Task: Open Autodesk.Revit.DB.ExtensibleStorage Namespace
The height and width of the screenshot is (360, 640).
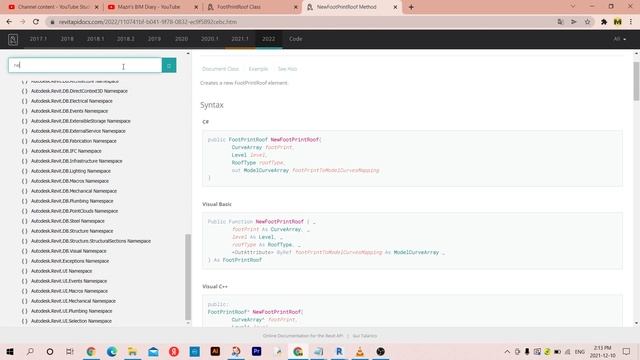Action: (x=81, y=121)
